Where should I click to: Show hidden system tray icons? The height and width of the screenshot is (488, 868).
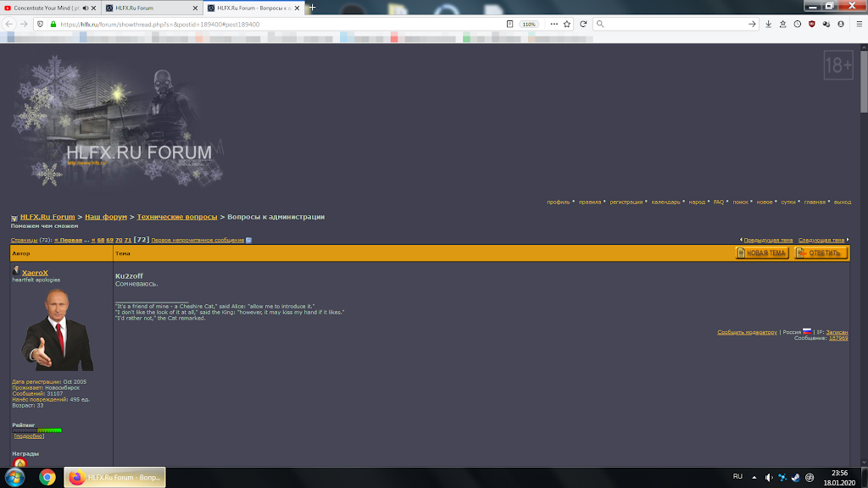click(x=755, y=477)
